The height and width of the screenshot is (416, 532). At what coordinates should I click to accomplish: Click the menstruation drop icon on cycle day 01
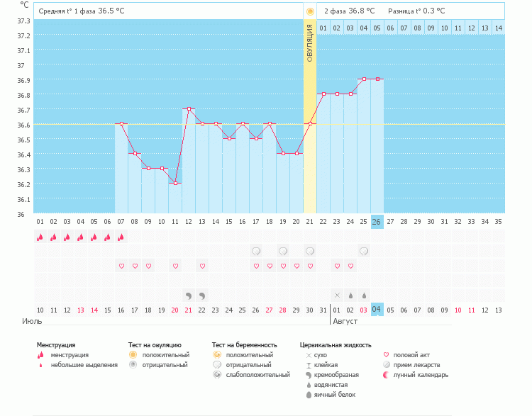[40, 237]
